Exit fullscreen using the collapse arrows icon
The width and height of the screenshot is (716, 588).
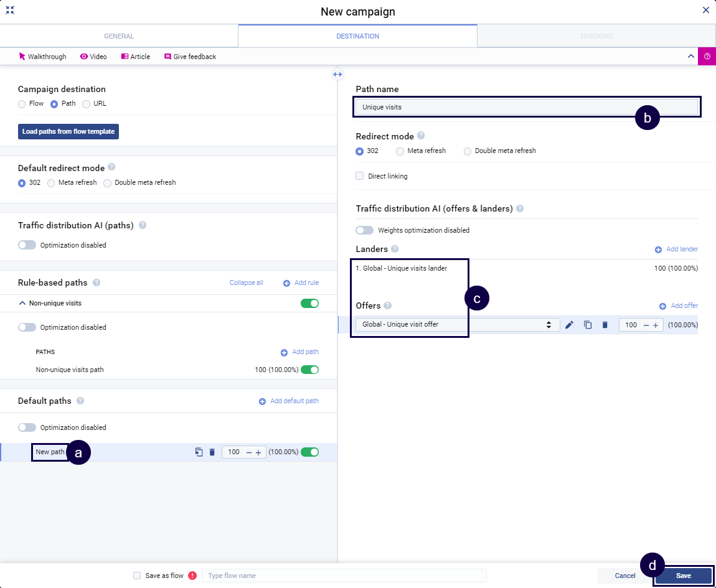(10, 10)
